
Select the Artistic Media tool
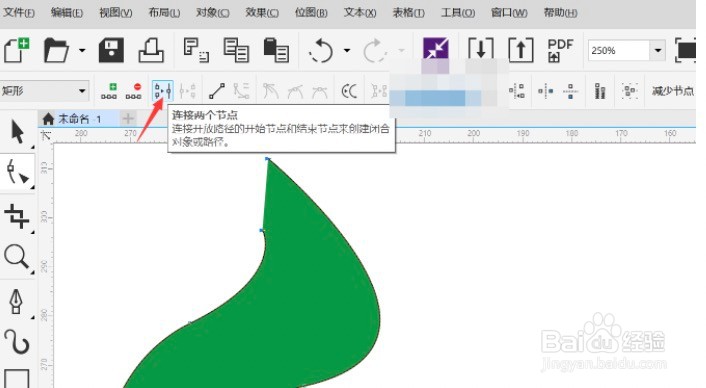coord(17,342)
